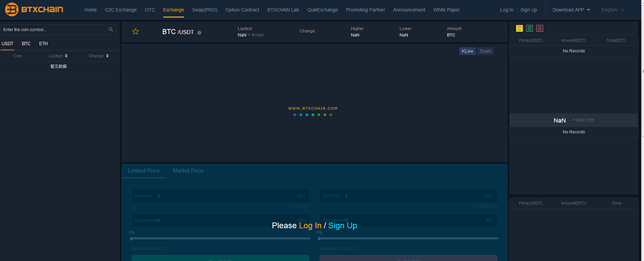The height and width of the screenshot is (261, 644).
Task: Select the ETH market tab
Action: pyautogui.click(x=43, y=44)
